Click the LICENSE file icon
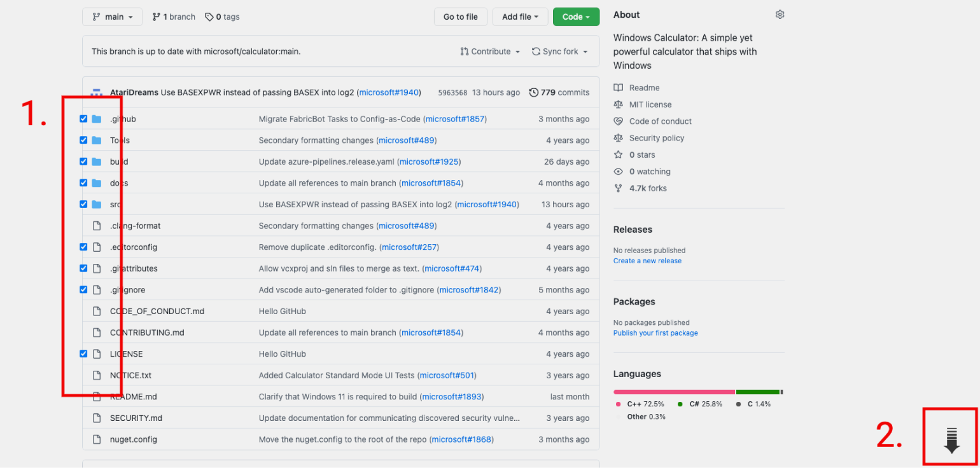Screen dimensions: 980x468 tap(97, 354)
